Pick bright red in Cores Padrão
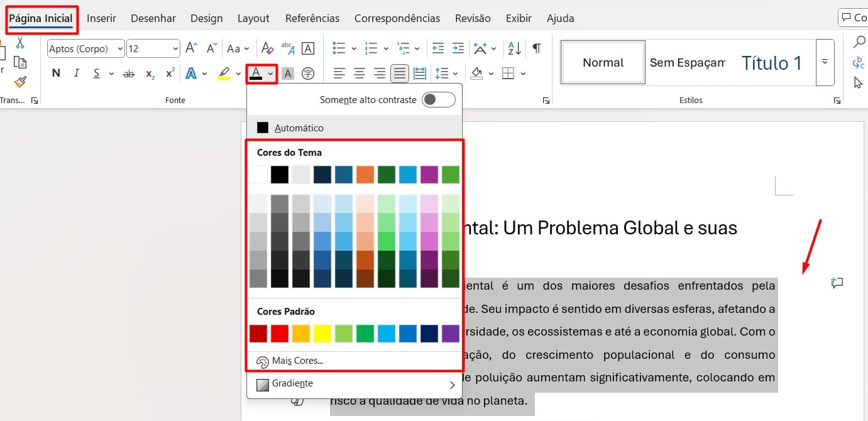This screenshot has height=421, width=868. (279, 333)
